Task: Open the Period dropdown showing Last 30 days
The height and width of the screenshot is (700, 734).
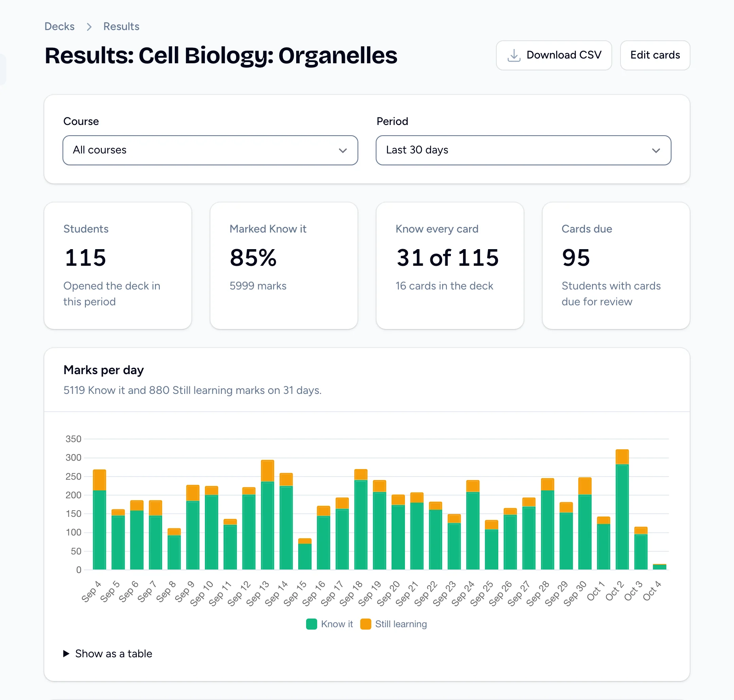Action: click(x=523, y=150)
